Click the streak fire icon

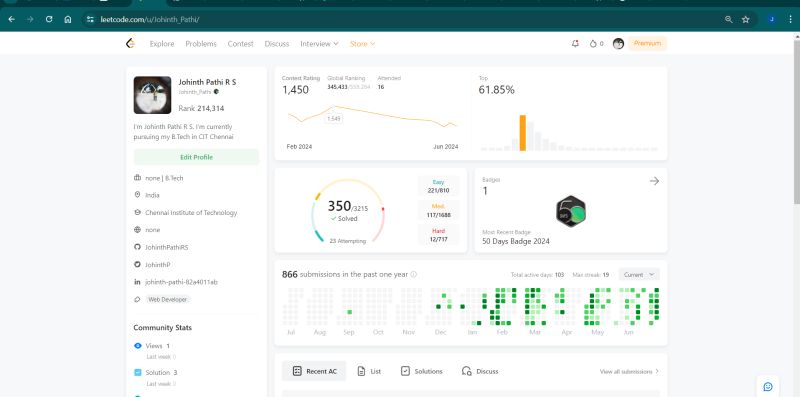(x=593, y=44)
